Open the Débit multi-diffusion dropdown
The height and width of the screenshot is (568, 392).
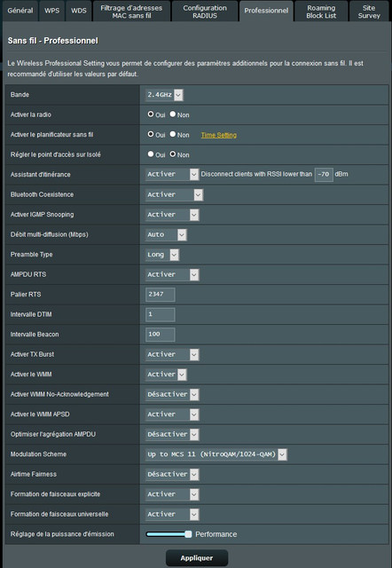(166, 234)
